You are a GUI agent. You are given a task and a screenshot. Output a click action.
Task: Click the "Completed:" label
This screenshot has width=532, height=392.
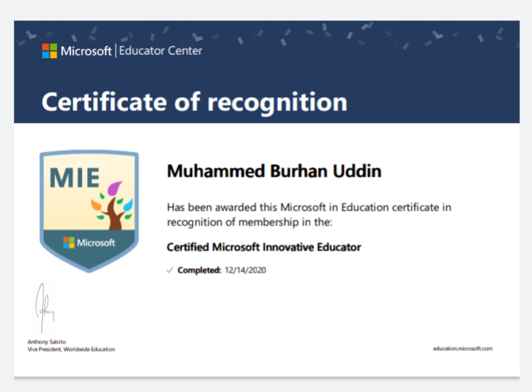[199, 270]
